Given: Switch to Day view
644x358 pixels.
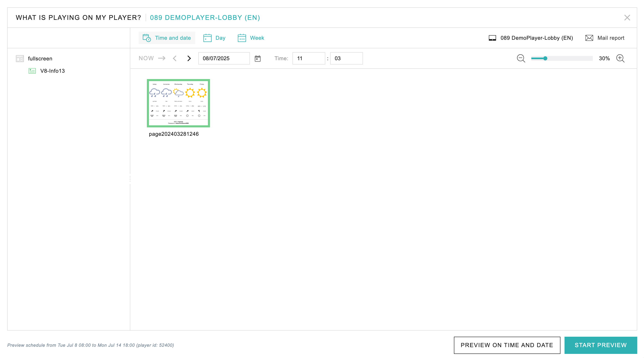Looking at the screenshot, I should (x=214, y=38).
